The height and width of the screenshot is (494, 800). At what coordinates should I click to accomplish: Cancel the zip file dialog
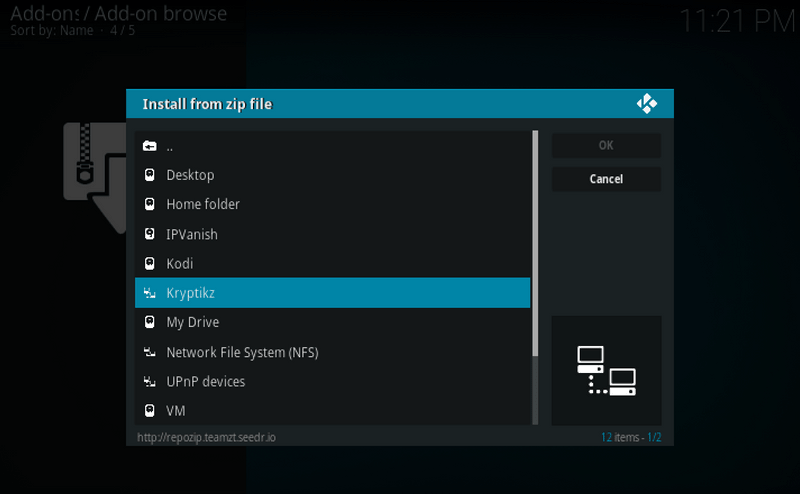606,179
